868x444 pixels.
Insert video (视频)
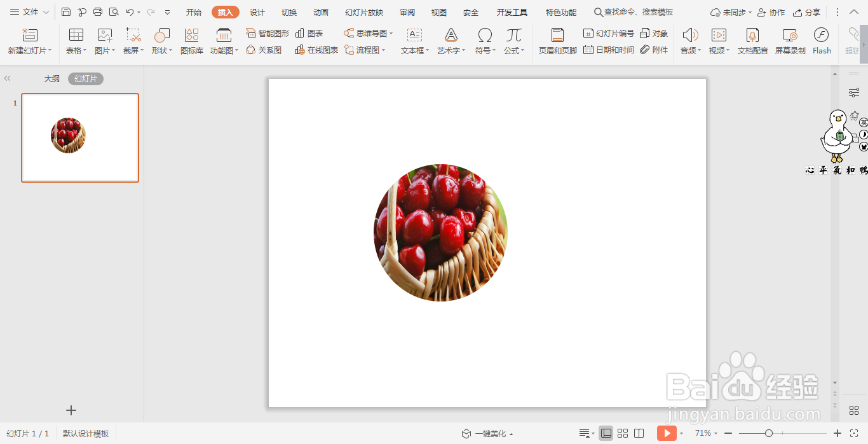click(x=719, y=41)
